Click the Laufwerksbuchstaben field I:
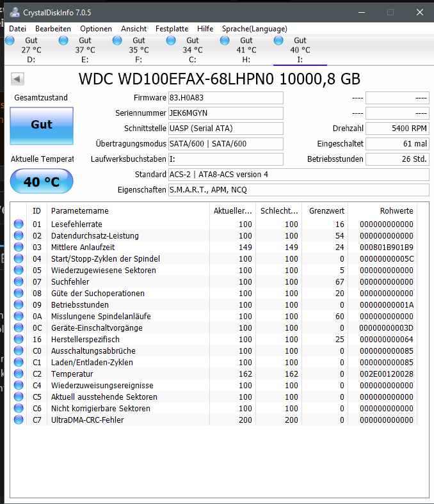The image size is (434, 504). (x=225, y=159)
